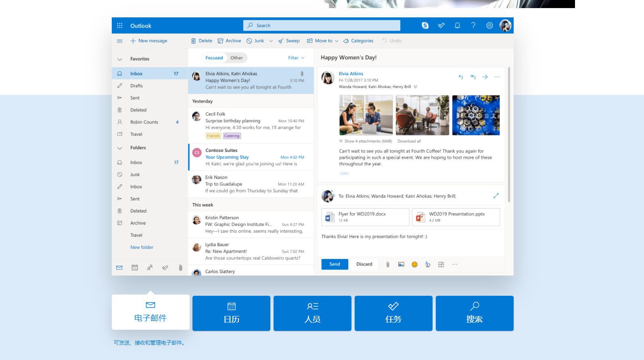This screenshot has width=644, height=360.
Task: Select the 日历 tab
Action: (x=231, y=313)
